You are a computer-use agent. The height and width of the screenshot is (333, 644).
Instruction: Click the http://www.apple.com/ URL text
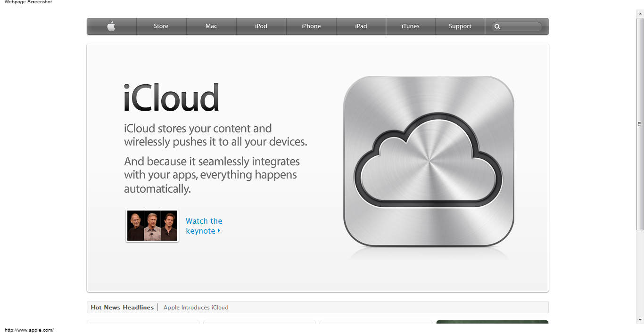point(29,330)
